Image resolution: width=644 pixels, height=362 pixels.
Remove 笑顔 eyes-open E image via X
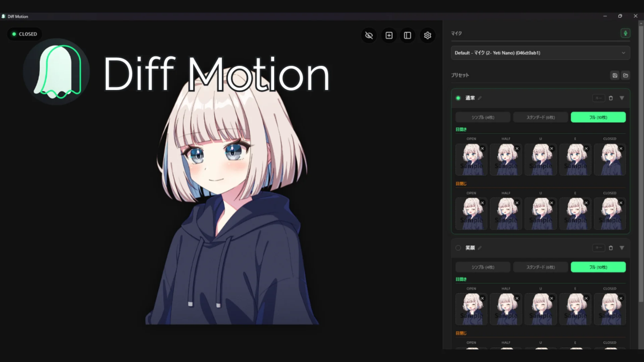click(586, 298)
